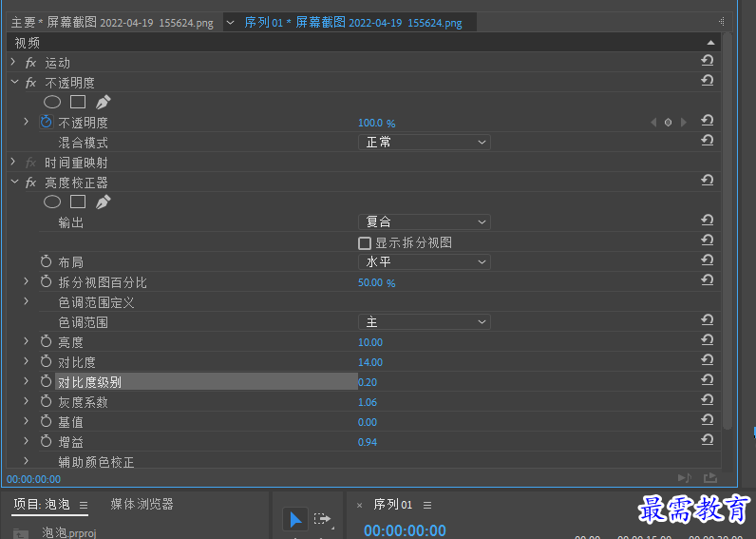
Task: Click the 亮度 value 10.00
Action: coord(370,342)
